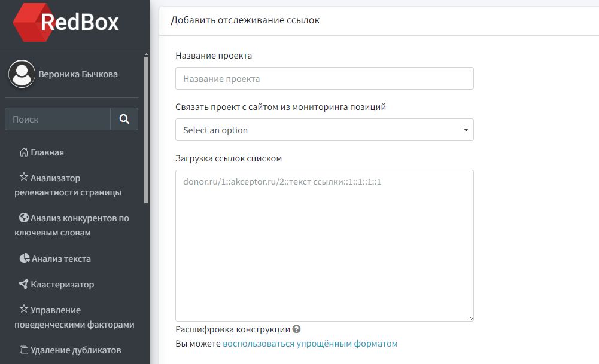Viewport: 599px width, 364px height.
Task: Click the user avatar icon
Action: [x=22, y=74]
